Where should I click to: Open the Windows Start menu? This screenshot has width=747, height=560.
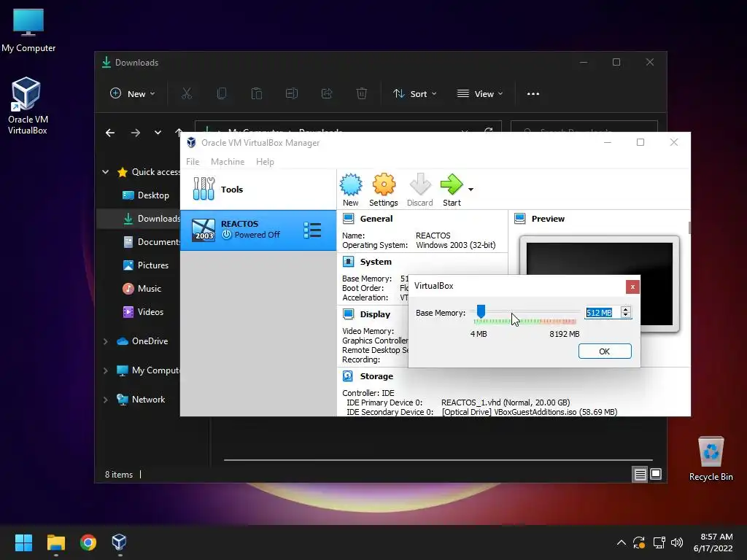coord(23,542)
